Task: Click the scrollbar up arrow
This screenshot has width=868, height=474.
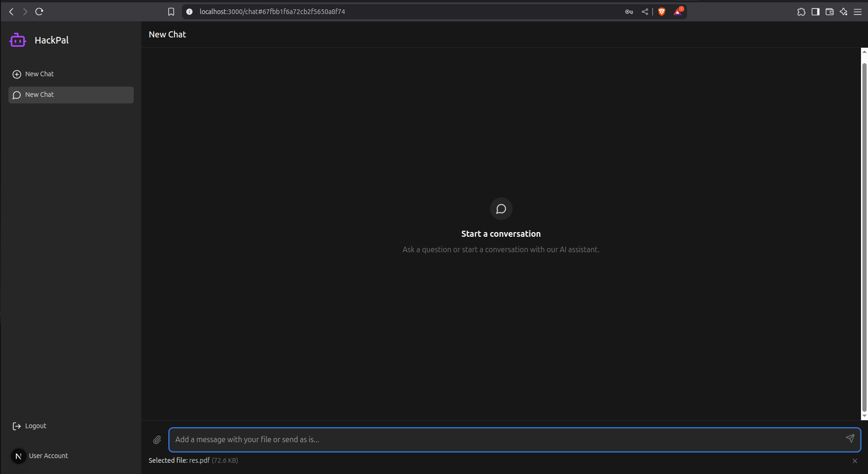Action: tap(864, 51)
